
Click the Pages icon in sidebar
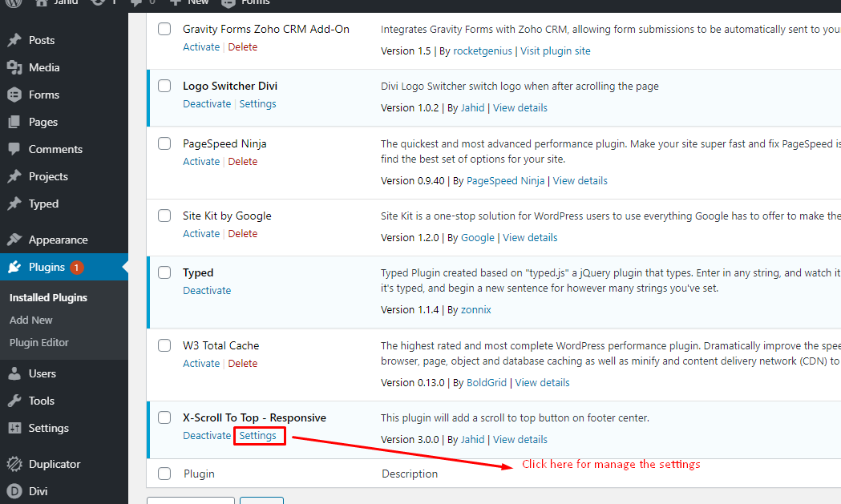tap(14, 123)
